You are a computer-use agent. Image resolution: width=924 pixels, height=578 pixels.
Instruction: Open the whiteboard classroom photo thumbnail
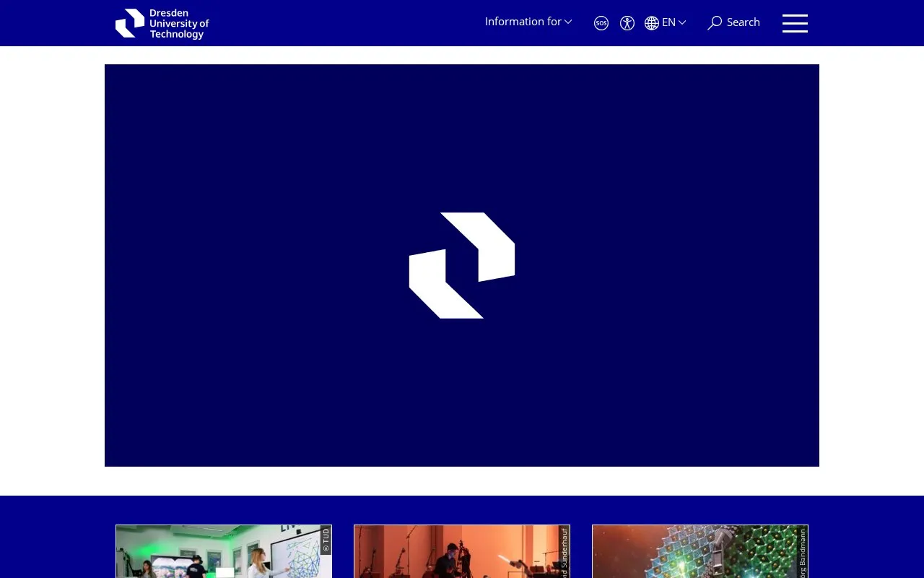tap(224, 551)
